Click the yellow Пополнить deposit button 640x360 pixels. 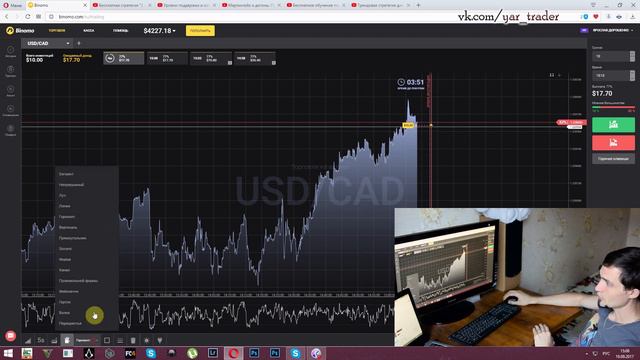[x=200, y=31]
